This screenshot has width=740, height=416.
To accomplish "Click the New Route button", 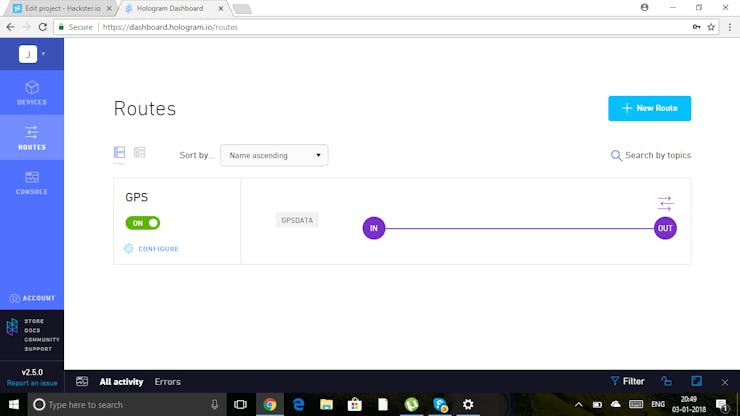I will tap(649, 108).
